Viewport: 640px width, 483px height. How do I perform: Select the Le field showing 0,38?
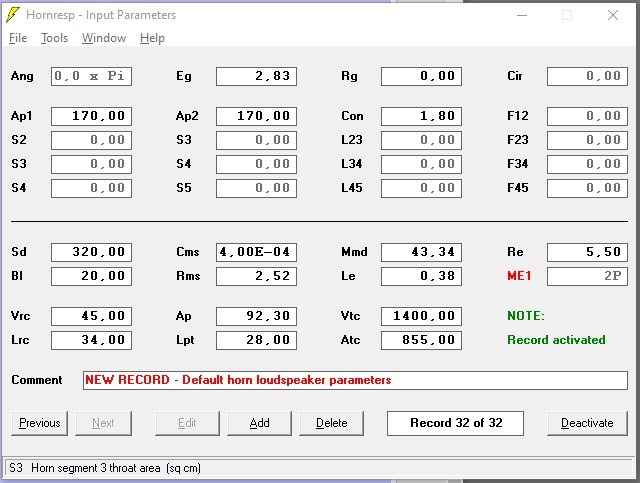421,276
